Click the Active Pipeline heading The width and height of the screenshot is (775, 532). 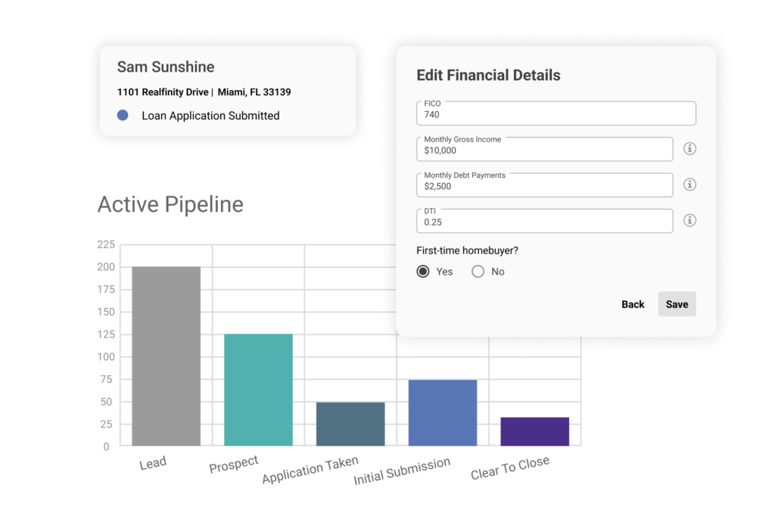pos(170,204)
